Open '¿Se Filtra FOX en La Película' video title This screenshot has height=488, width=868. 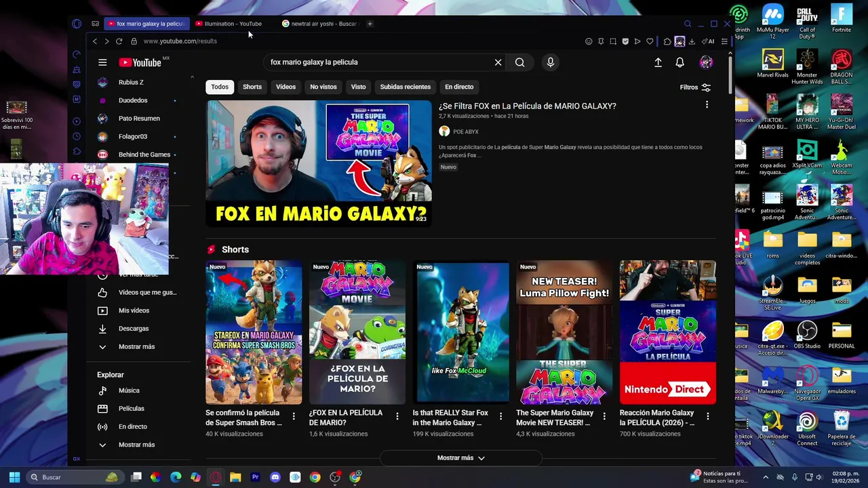[x=527, y=106]
